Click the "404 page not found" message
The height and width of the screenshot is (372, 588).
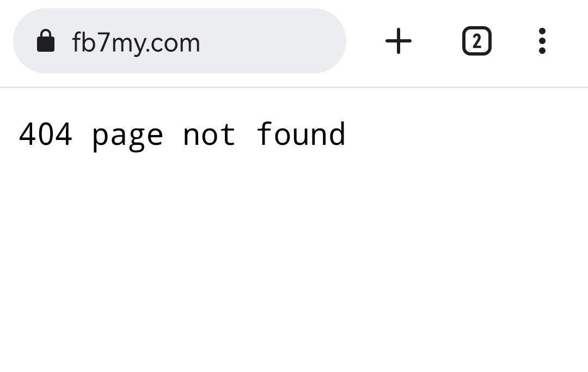(x=182, y=134)
